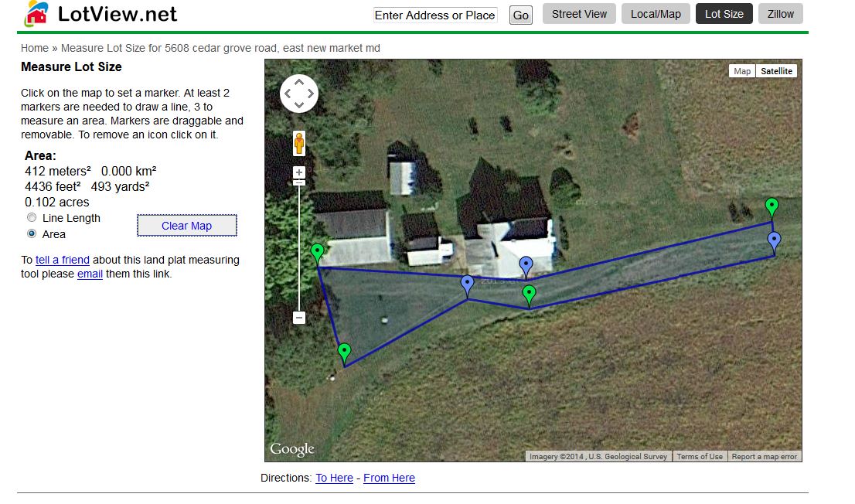This screenshot has height=504, width=855.
Task: Open the Lot Size tab
Action: pos(724,14)
